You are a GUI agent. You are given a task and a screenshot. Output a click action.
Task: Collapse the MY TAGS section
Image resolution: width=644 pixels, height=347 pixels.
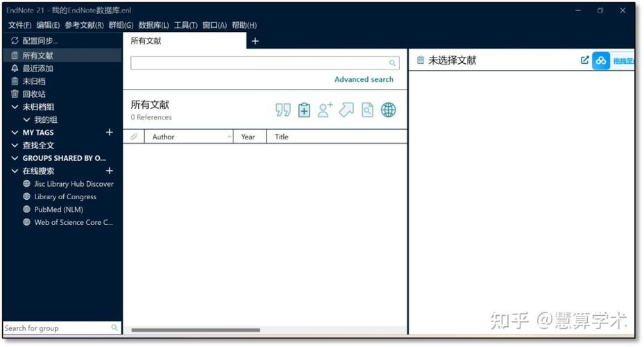pos(15,133)
